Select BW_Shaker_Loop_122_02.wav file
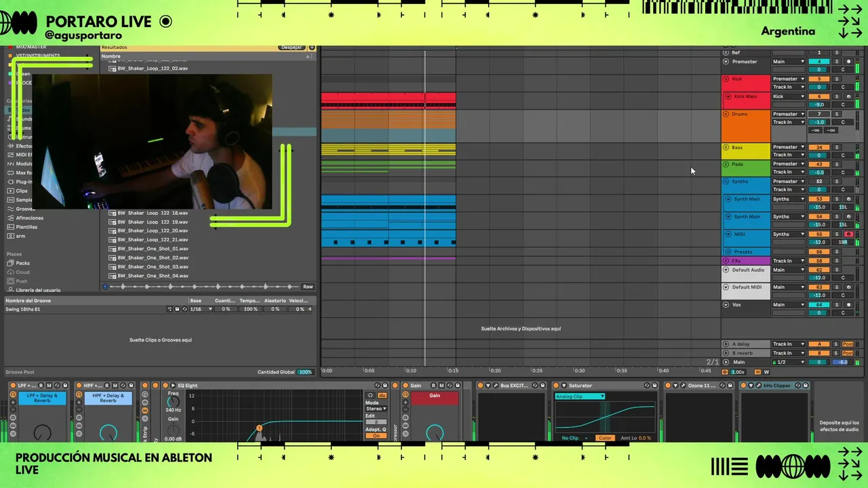Screen dimensions: 868x488 tap(153, 68)
